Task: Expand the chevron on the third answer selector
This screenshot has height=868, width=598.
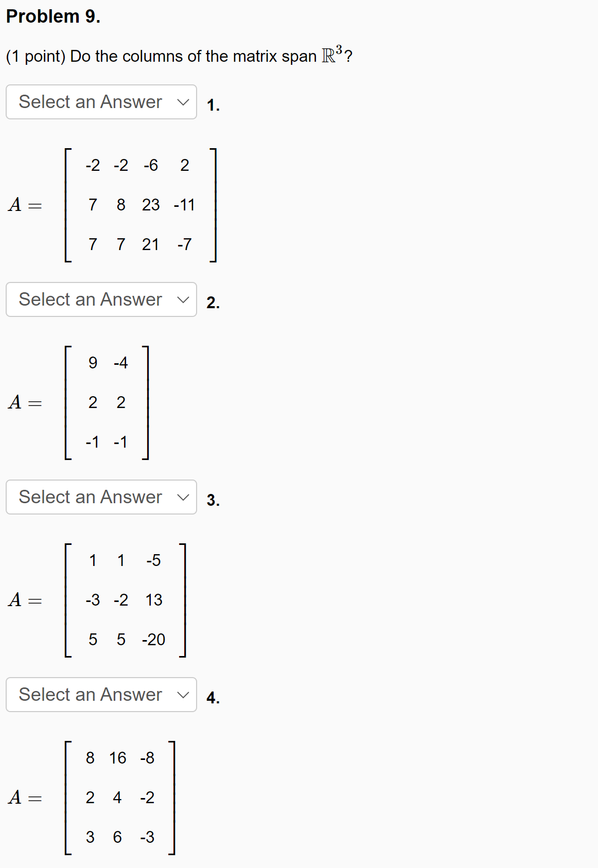Action: (184, 497)
